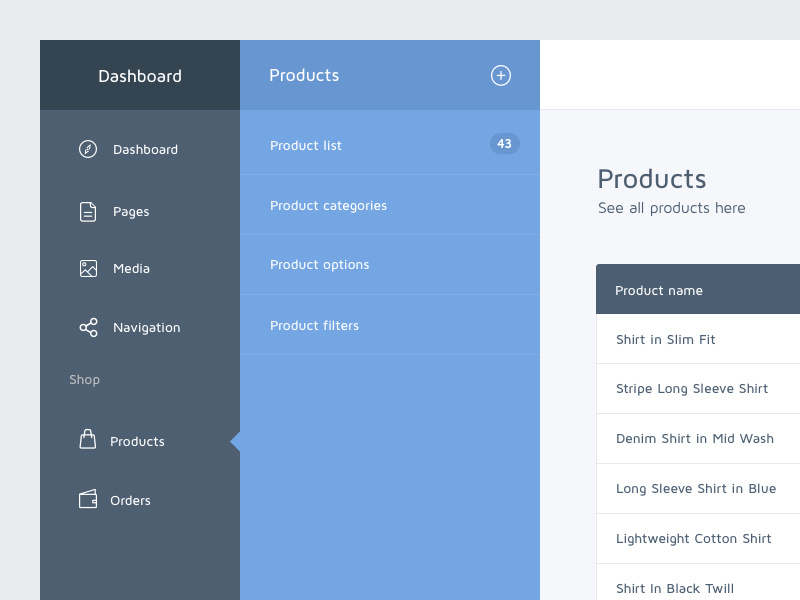Click the 43 count badge on Product list

coord(504,143)
